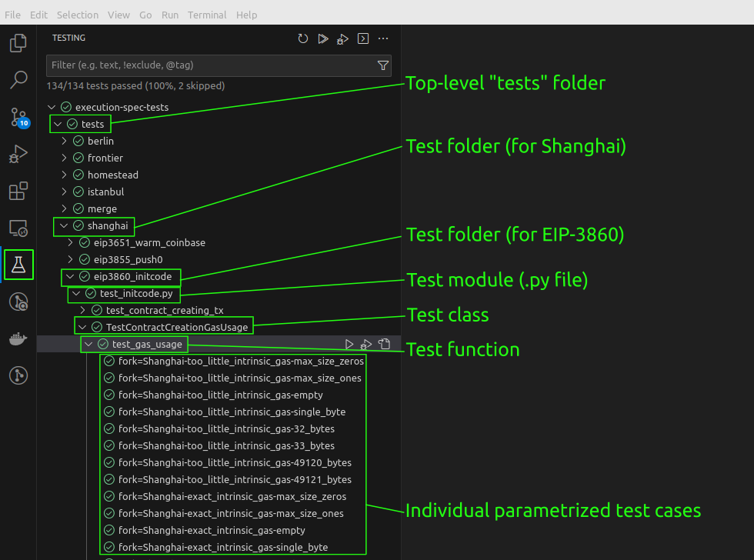Select the TestContractCreationGasUsage class item
The image size is (754, 560).
(177, 328)
